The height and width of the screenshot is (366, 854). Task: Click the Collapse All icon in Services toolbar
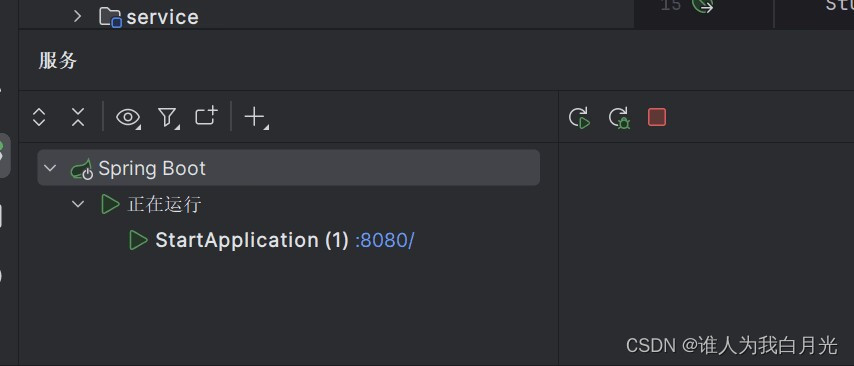78,117
